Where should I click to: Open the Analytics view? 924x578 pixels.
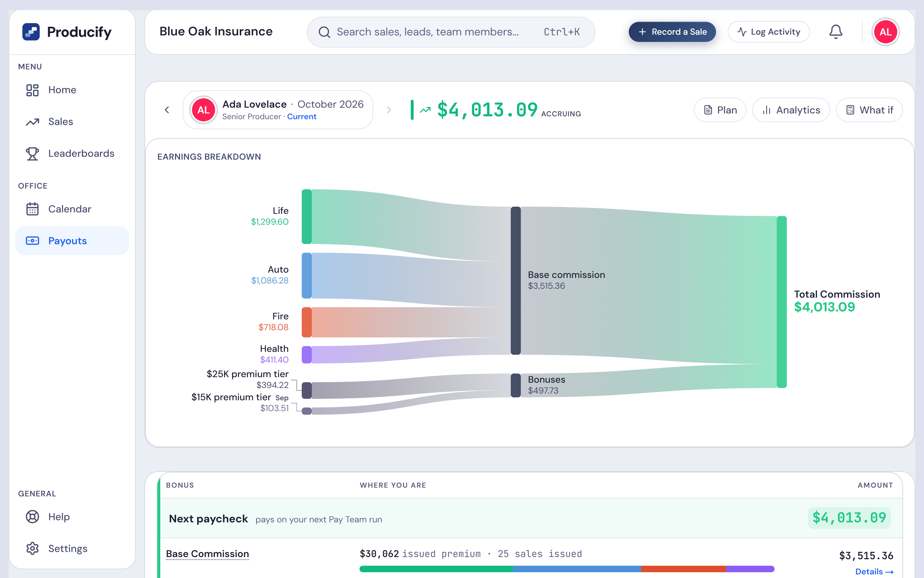tap(791, 110)
